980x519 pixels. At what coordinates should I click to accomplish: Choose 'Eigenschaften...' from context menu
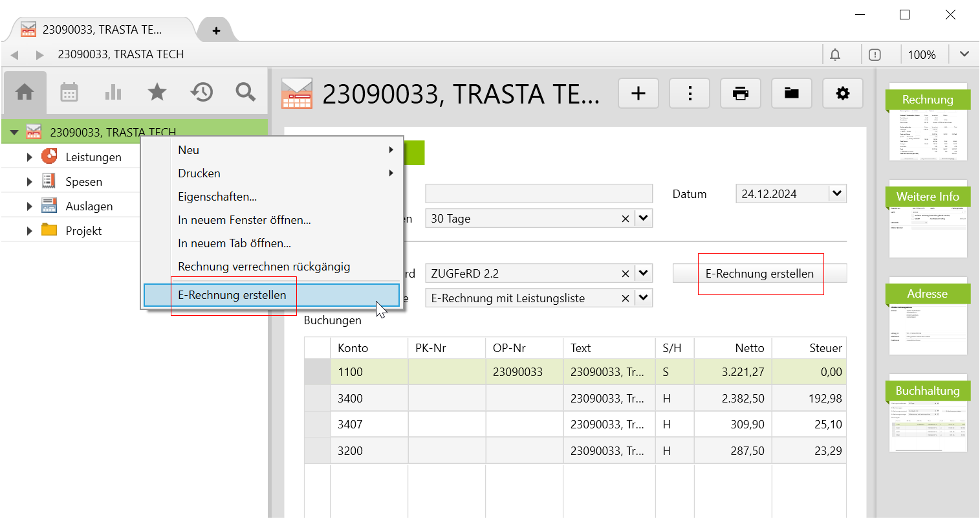(x=217, y=197)
